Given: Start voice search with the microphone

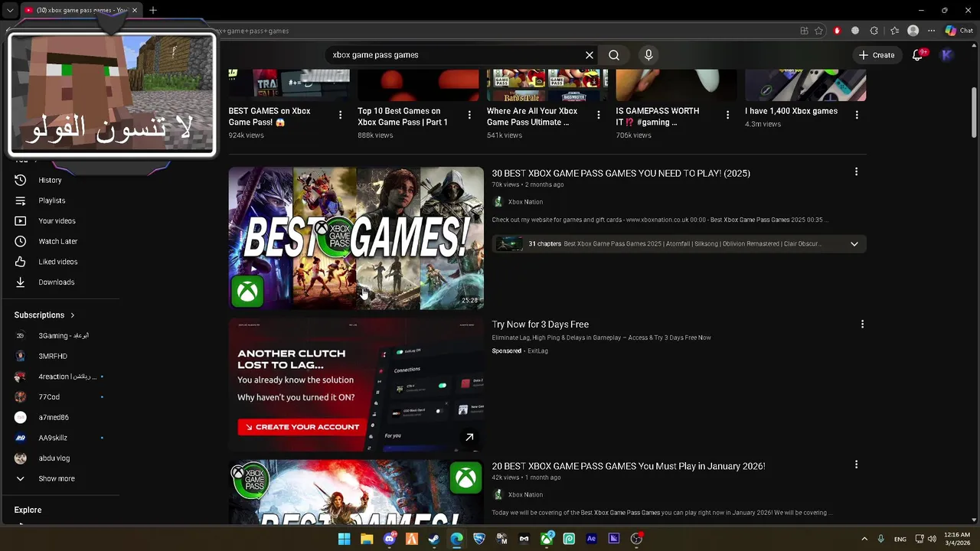Looking at the screenshot, I should click(x=648, y=55).
